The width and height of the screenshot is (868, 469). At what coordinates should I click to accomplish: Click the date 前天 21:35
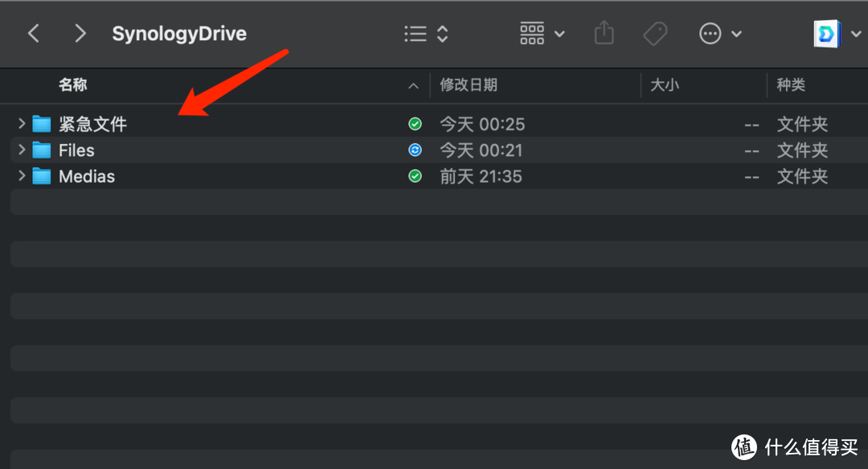coord(481,176)
